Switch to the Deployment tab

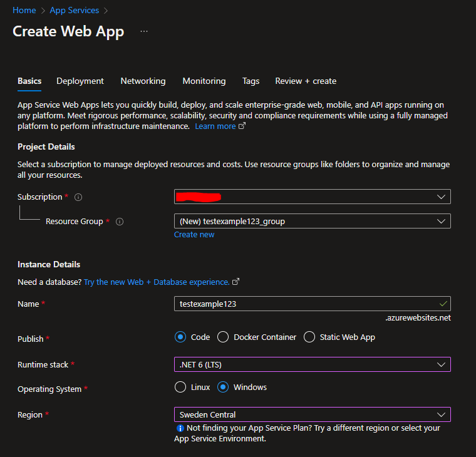[x=80, y=81]
